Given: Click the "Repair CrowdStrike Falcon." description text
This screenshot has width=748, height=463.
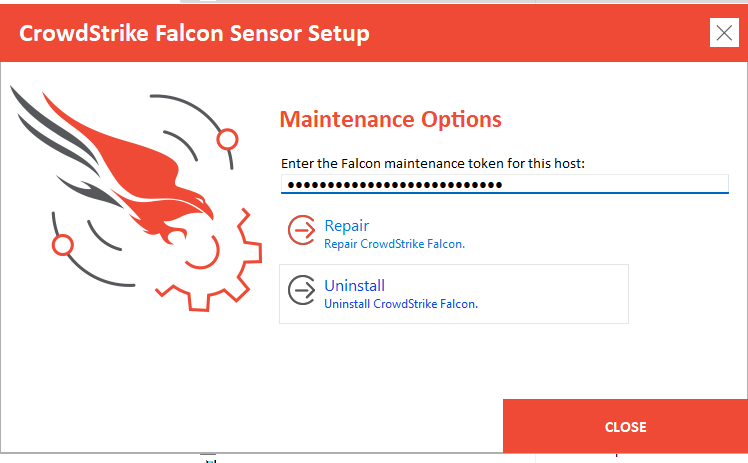Looking at the screenshot, I should 395,244.
